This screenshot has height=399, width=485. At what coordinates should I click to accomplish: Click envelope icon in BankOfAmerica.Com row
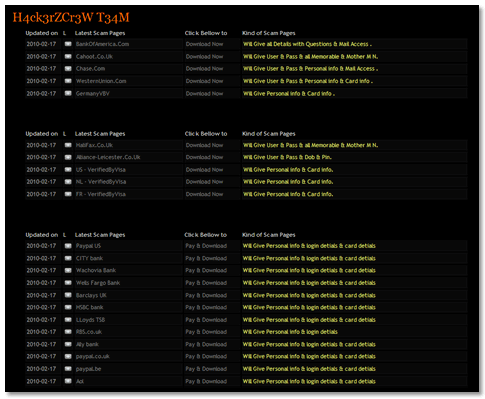(68, 44)
